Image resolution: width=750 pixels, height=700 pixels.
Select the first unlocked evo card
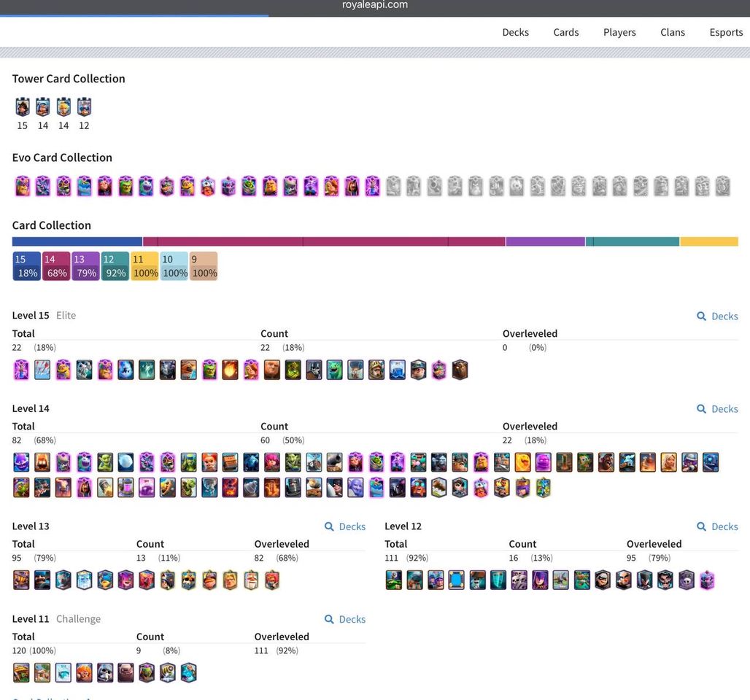23,186
